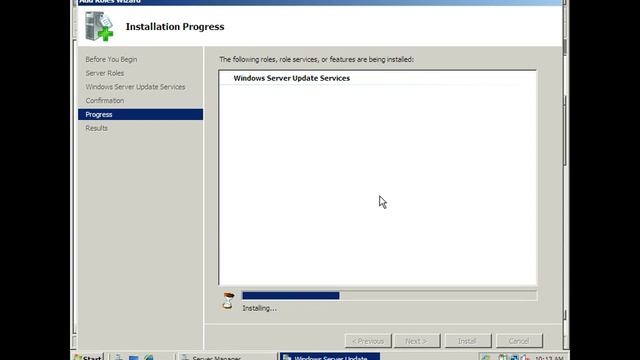Go to Confirmation step

pos(104,100)
